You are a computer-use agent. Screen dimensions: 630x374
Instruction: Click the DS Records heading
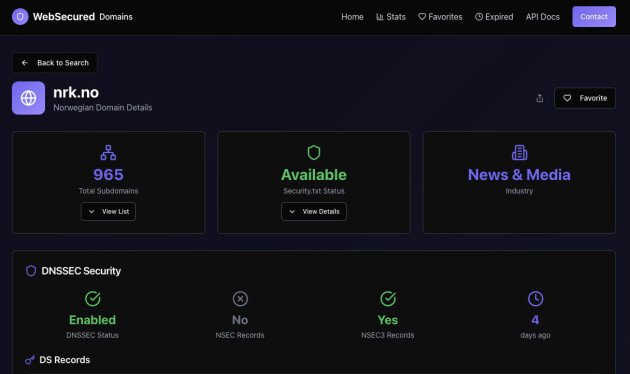click(65, 360)
